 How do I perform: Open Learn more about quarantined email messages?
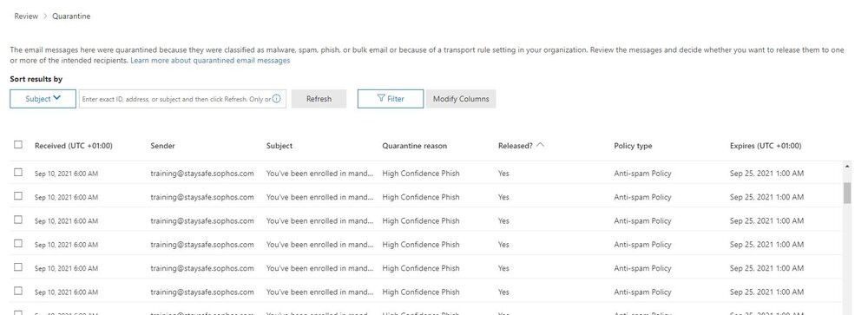(210, 61)
